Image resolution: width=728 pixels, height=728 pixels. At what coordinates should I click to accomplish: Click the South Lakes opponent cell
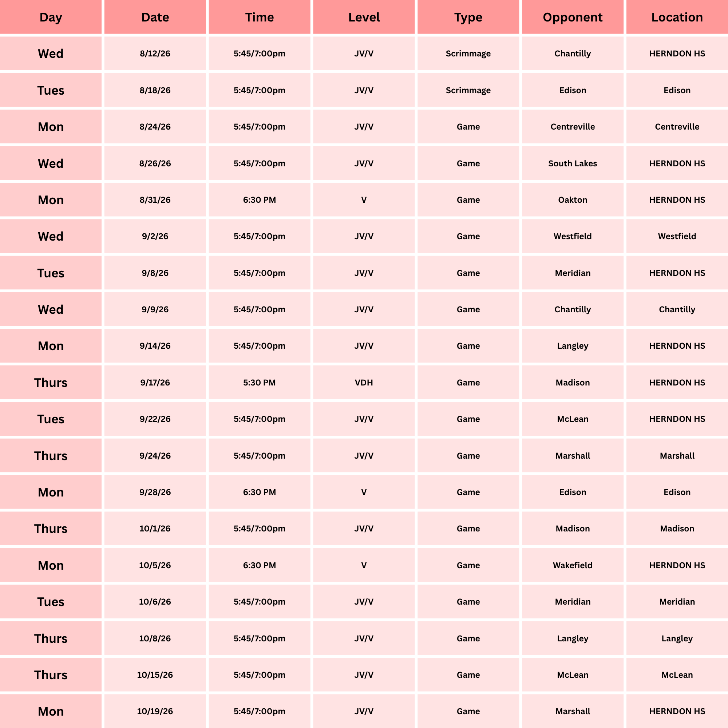pos(572,163)
